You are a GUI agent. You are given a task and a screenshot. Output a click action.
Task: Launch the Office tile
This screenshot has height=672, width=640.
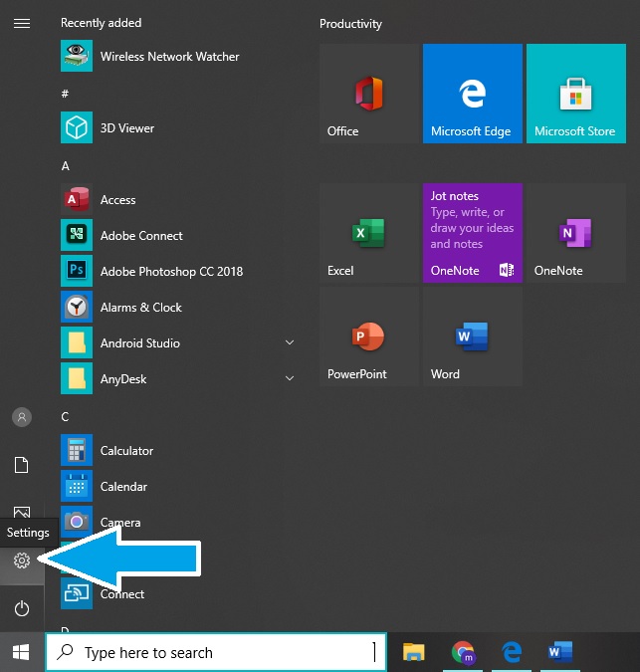[x=368, y=94]
